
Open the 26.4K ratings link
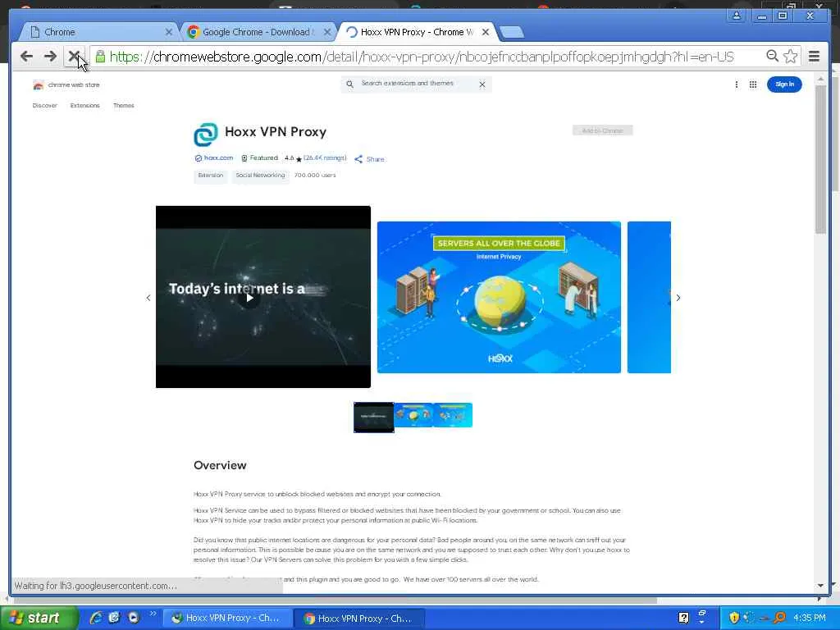pos(325,158)
